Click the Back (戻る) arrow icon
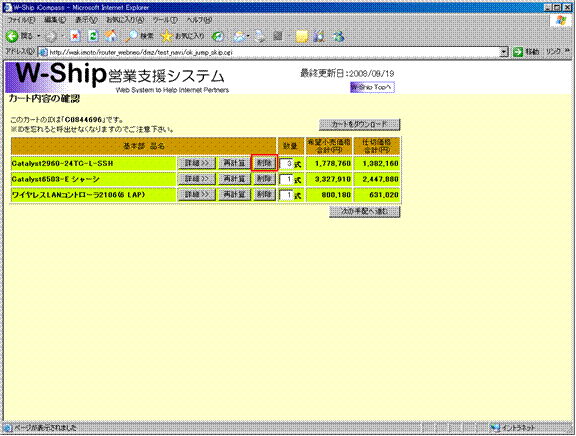The image size is (576, 436). [x=12, y=36]
